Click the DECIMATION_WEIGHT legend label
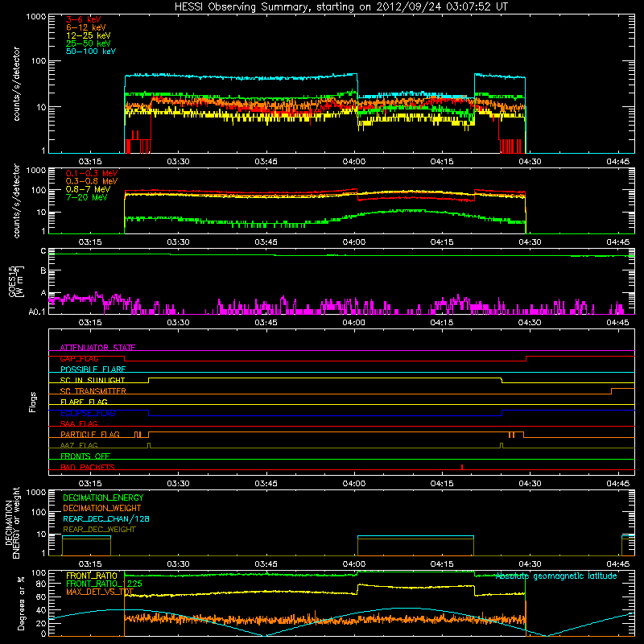This screenshot has width=644, height=644. pos(102,508)
